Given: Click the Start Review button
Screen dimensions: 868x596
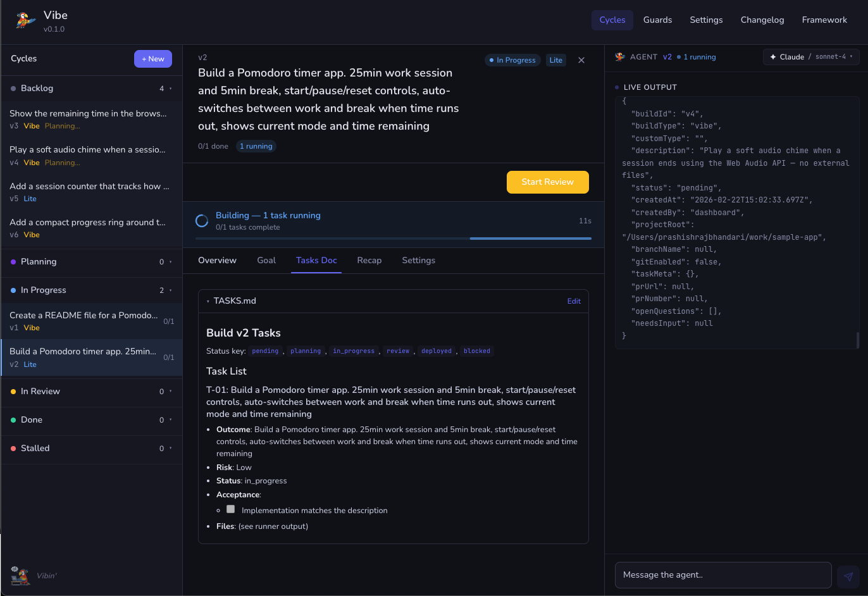Looking at the screenshot, I should click(547, 182).
